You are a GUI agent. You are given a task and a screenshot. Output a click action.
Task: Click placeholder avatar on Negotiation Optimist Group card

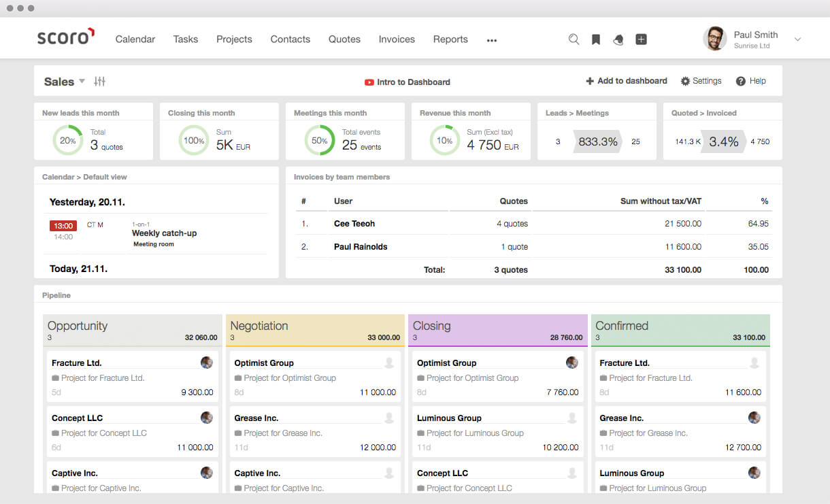click(x=389, y=363)
